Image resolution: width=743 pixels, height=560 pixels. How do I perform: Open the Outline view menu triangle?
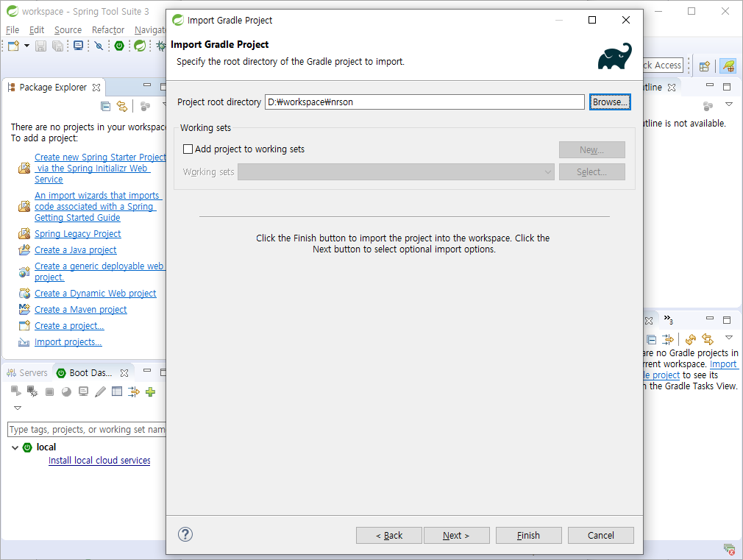tap(729, 104)
